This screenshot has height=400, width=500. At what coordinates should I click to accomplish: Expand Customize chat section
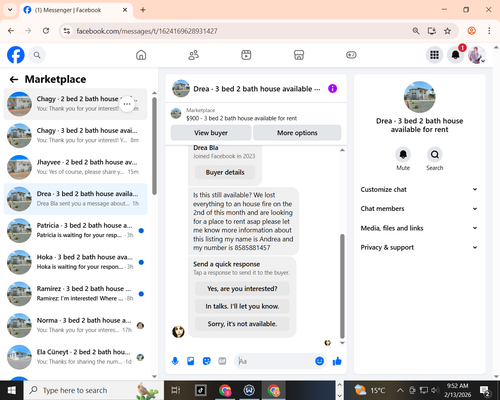click(x=419, y=189)
